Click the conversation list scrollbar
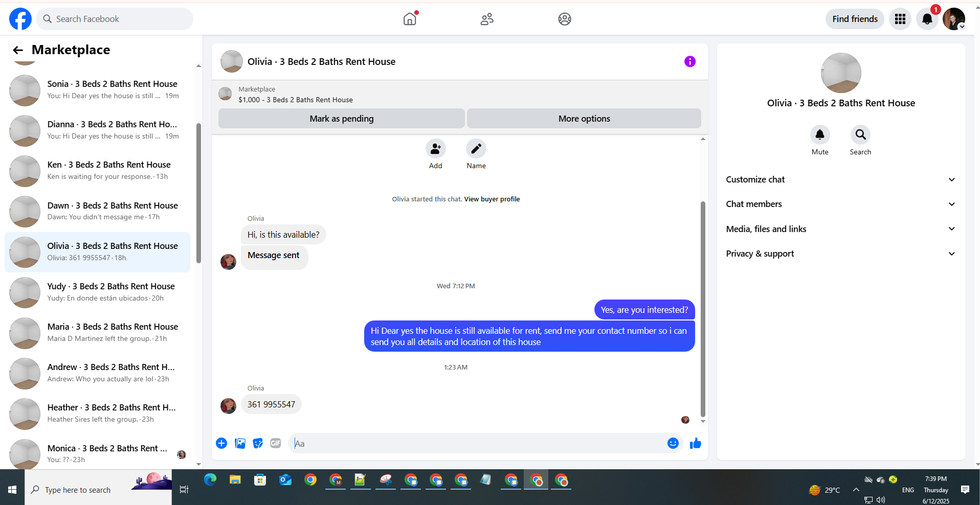This screenshot has height=505, width=980. pos(198,193)
